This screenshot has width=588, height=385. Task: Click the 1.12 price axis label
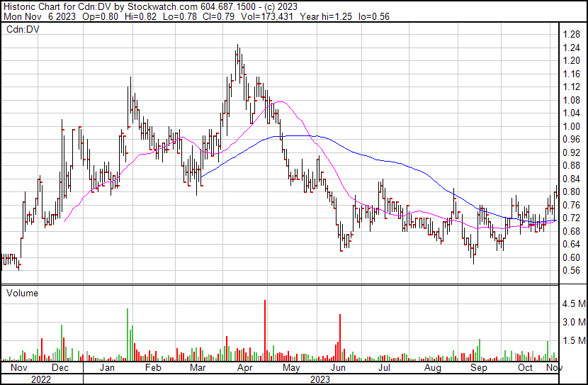tap(571, 87)
